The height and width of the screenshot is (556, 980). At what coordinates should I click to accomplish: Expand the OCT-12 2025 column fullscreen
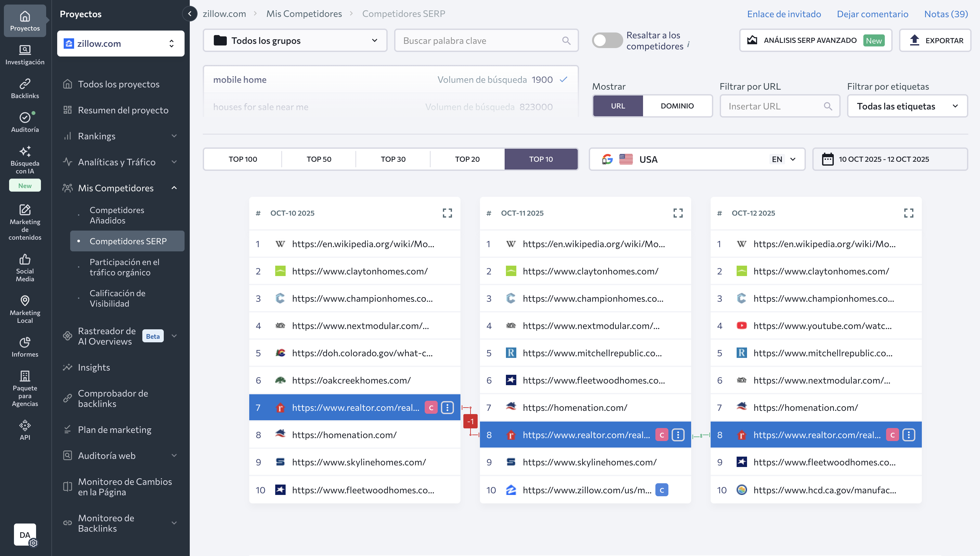tap(908, 213)
